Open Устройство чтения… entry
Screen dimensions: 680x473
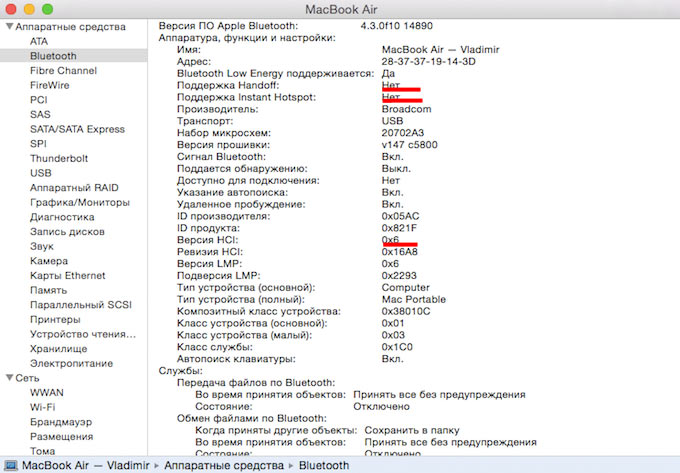[83, 334]
